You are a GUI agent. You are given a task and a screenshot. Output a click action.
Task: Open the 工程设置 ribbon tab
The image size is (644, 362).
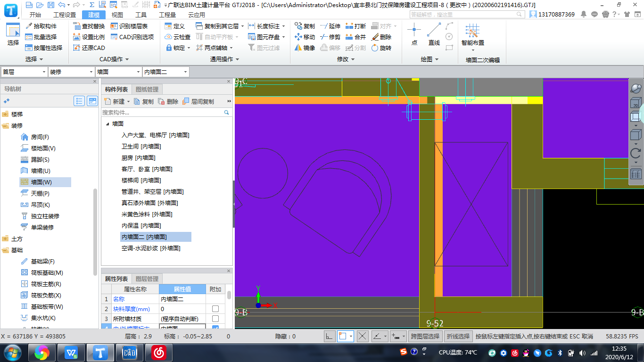65,15
